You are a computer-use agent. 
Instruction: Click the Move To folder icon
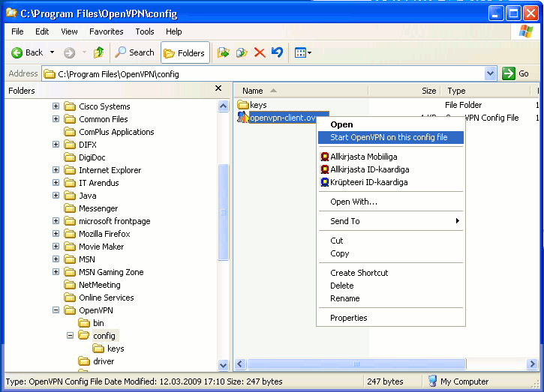tap(223, 52)
